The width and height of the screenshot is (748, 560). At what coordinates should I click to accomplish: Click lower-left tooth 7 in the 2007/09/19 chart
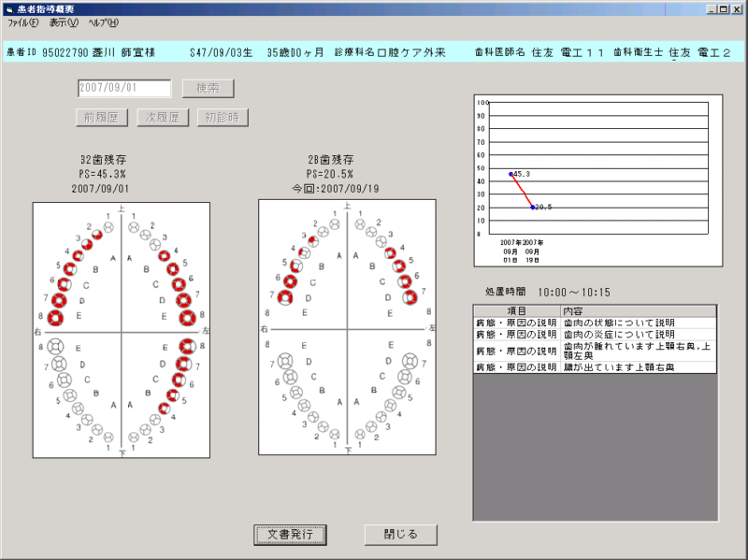409,359
